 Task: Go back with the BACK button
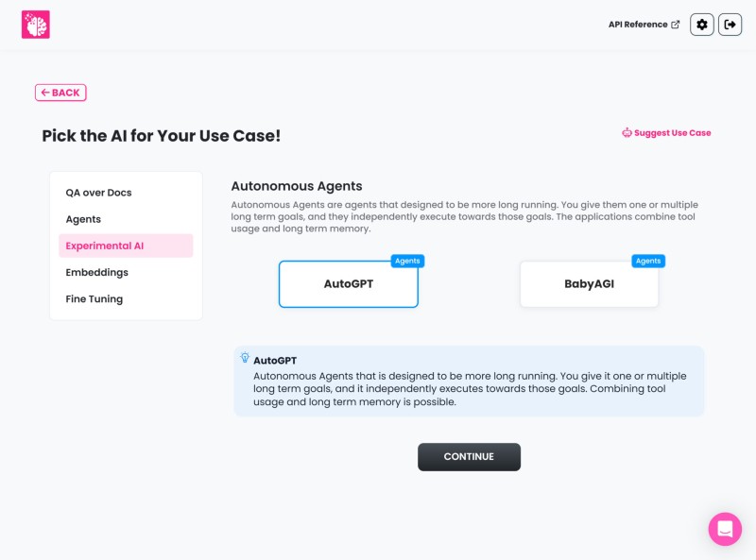(60, 93)
